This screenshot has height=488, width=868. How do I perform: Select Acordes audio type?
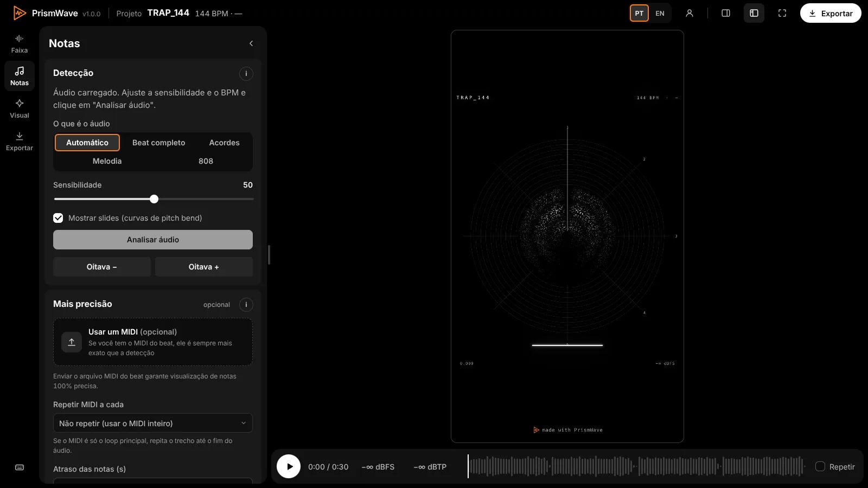[x=225, y=143]
